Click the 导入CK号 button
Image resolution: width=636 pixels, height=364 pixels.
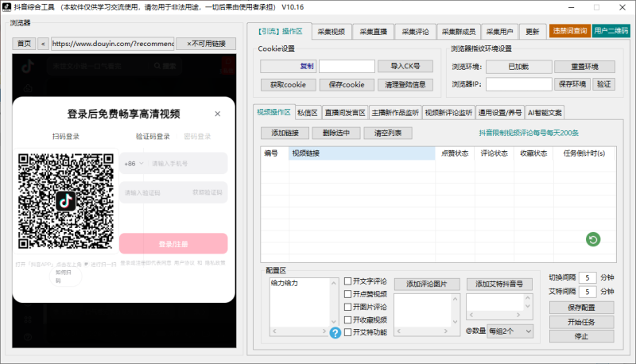click(x=405, y=66)
